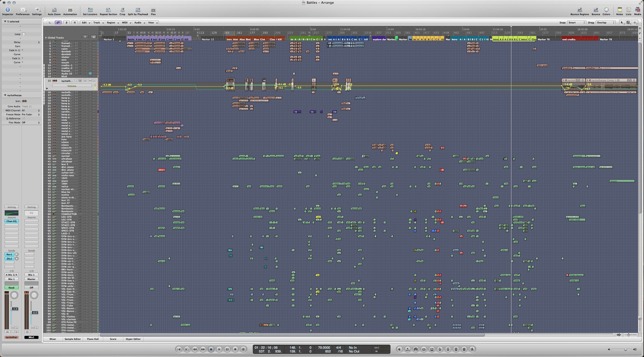Show the Automation view via the toolbar
The height and width of the screenshot is (357, 644).
click(x=70, y=11)
